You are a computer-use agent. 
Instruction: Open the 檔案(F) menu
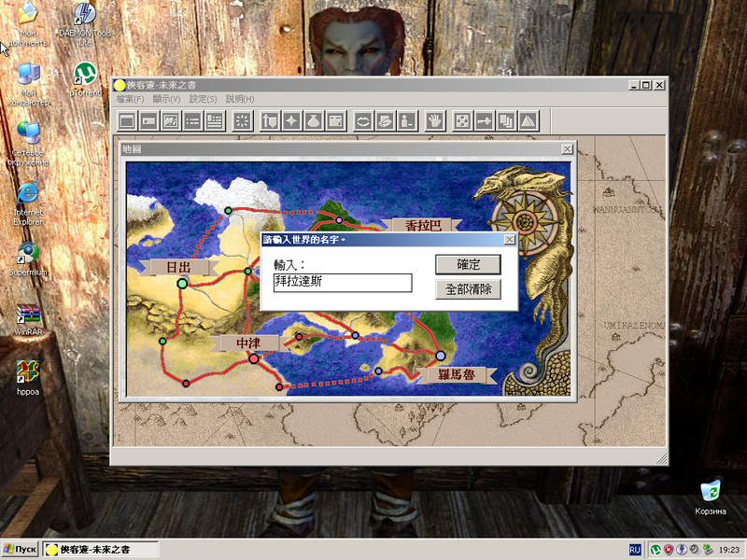pos(130,99)
